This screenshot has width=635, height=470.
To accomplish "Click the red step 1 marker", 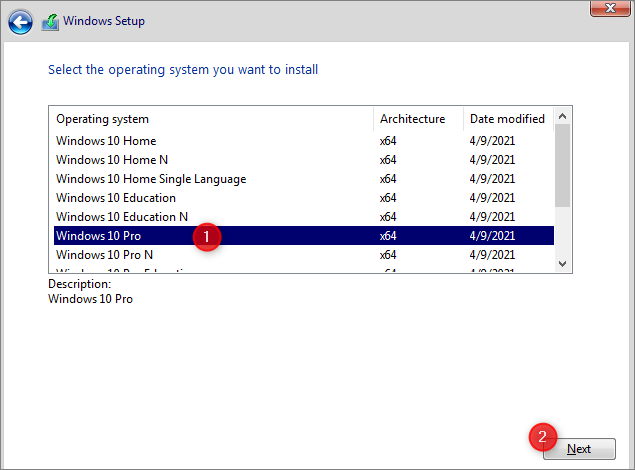I will point(207,237).
